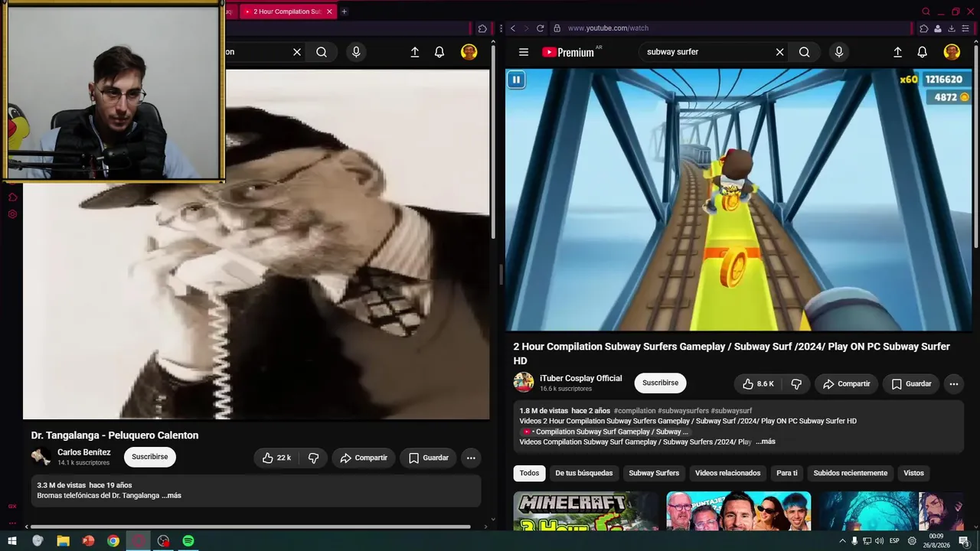The width and height of the screenshot is (980, 551).
Task: Share the Subway Surfers video
Action: point(847,383)
